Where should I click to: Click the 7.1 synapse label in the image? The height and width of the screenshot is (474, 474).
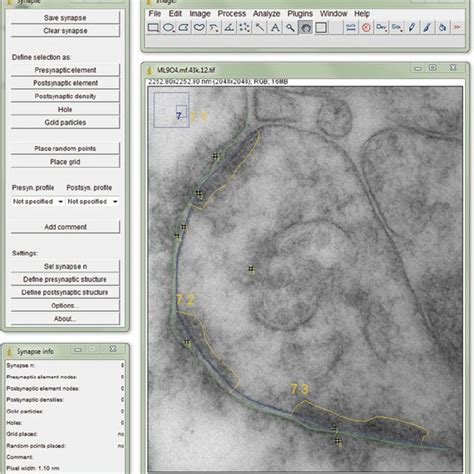(x=199, y=117)
